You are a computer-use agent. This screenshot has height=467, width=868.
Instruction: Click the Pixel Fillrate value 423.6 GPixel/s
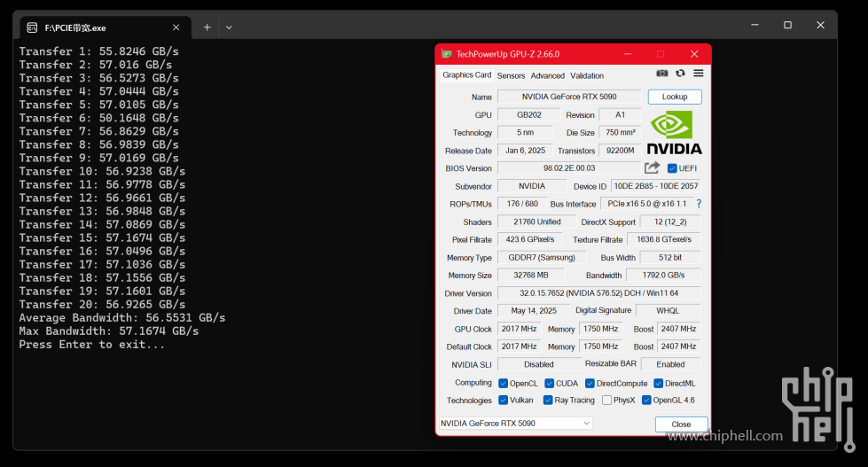point(530,239)
